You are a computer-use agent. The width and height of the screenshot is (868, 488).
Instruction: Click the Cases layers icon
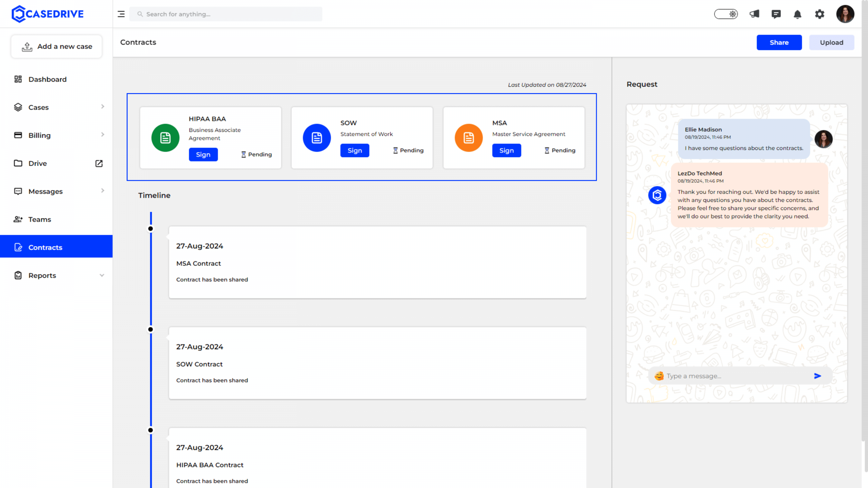point(18,107)
